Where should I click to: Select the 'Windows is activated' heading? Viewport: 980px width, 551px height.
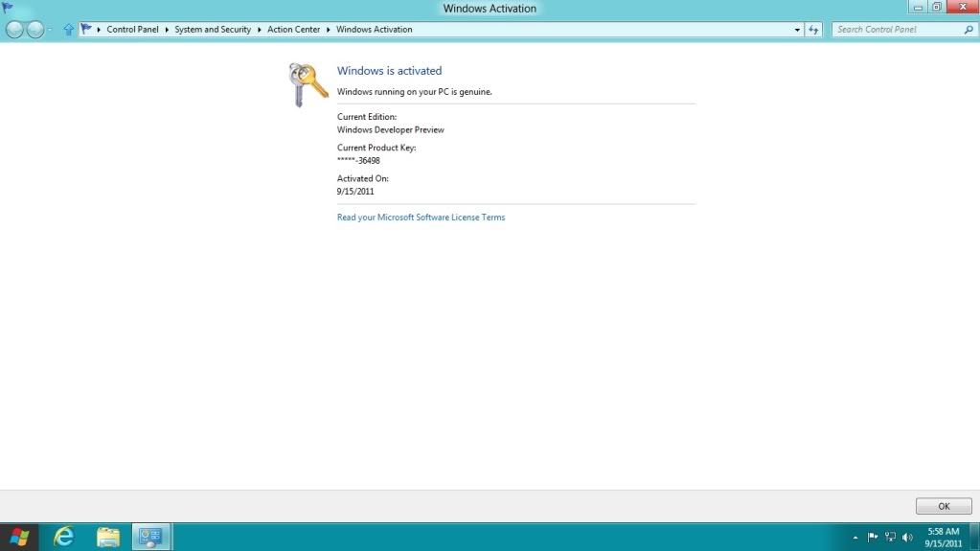[x=389, y=71]
